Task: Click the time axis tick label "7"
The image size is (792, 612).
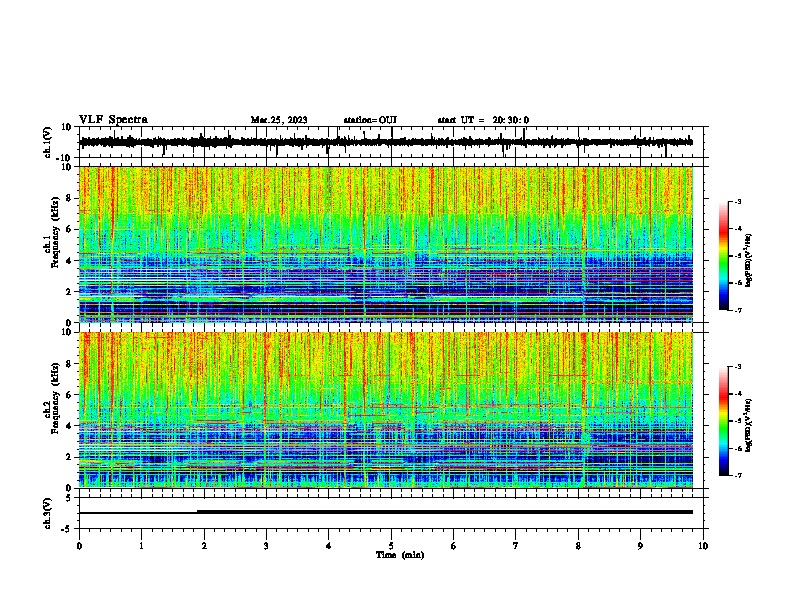Action: point(516,546)
